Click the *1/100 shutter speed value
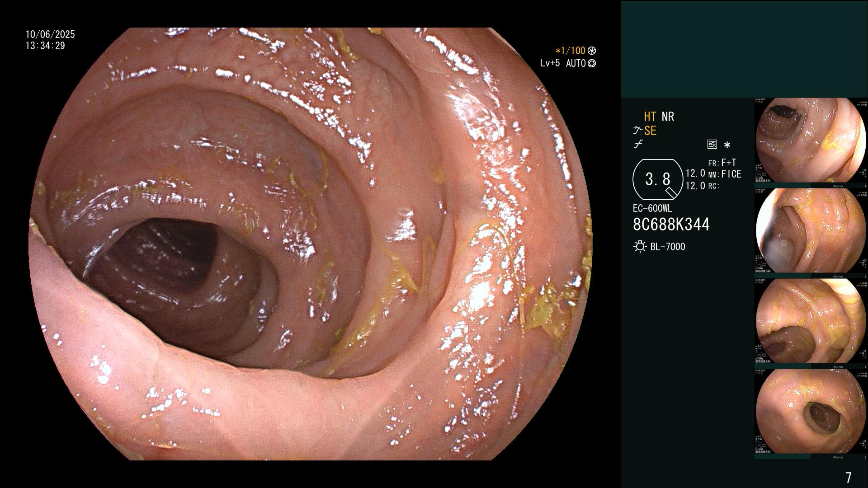 570,51
